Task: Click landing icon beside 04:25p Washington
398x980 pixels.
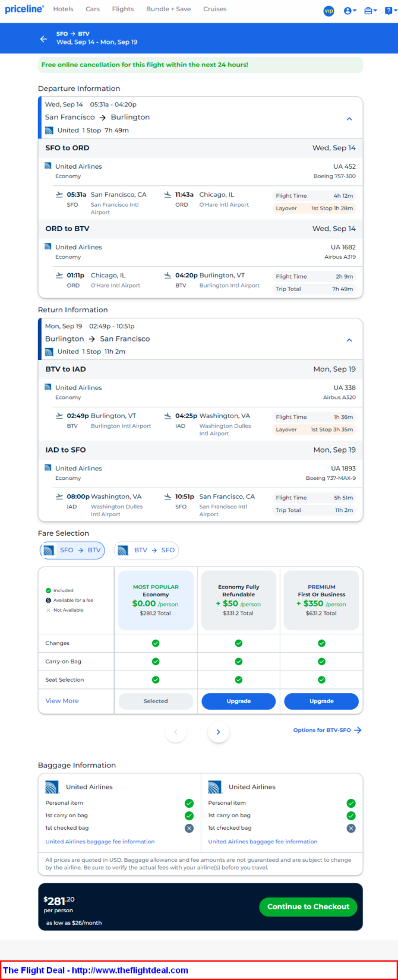Action: tap(168, 416)
